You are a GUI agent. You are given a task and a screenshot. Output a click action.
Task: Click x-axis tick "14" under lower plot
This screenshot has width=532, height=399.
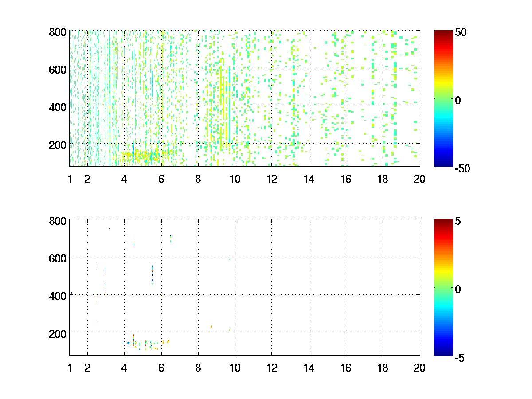[309, 368]
